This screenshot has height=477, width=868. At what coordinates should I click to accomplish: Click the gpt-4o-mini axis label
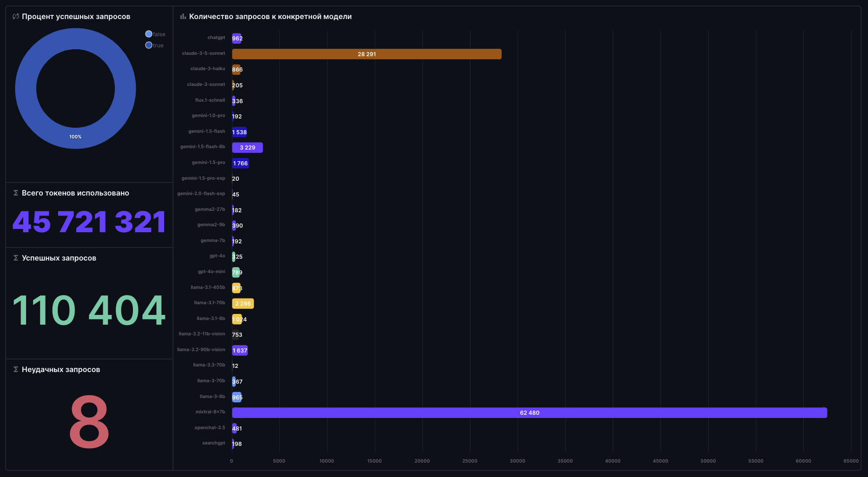point(212,272)
